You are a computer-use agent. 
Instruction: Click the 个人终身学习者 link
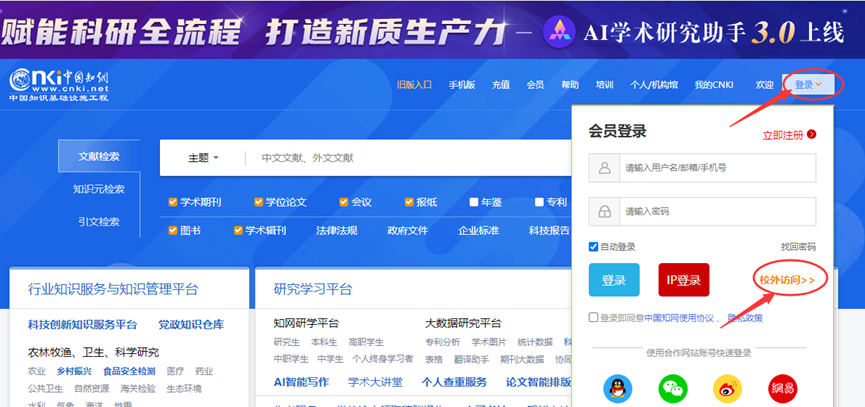point(383,359)
